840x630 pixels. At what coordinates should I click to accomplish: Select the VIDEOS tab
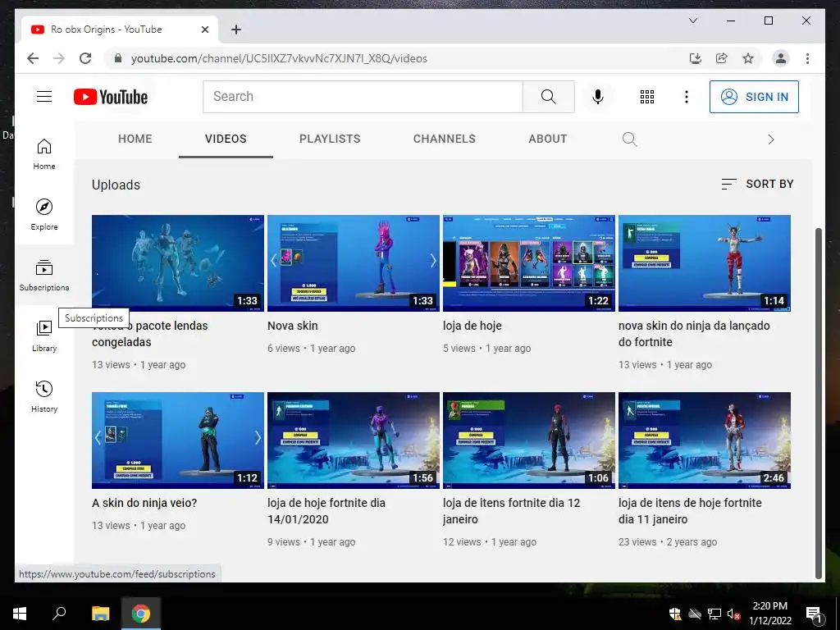(x=226, y=139)
